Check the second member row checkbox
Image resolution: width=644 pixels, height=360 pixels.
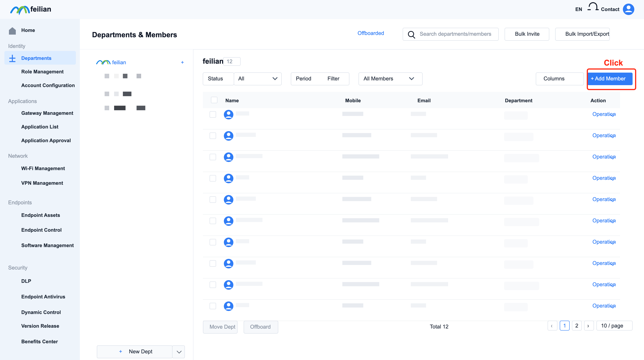pyautogui.click(x=213, y=136)
